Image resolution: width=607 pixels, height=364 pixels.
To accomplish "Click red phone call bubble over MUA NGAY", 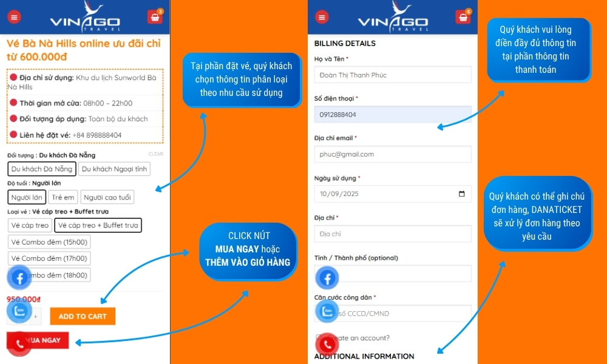I will pyautogui.click(x=19, y=344).
